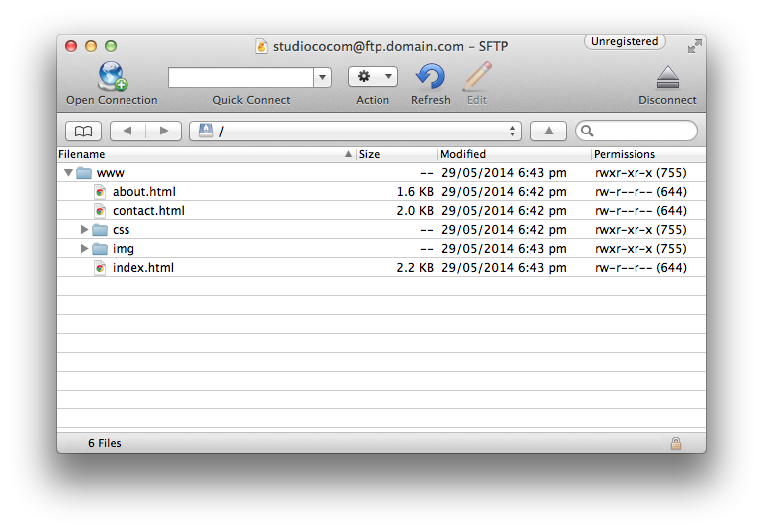Click the drive icon in path bar
763x532 pixels.
click(x=206, y=131)
